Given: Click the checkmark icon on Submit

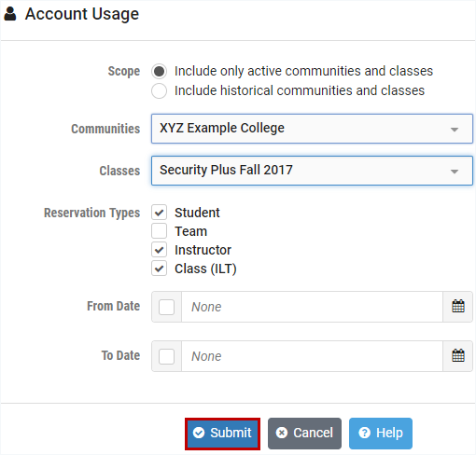Looking at the screenshot, I should point(199,433).
